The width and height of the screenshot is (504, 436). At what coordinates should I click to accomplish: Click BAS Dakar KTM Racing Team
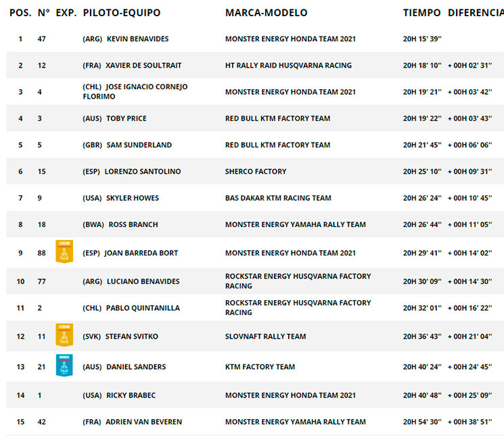pyautogui.click(x=278, y=198)
